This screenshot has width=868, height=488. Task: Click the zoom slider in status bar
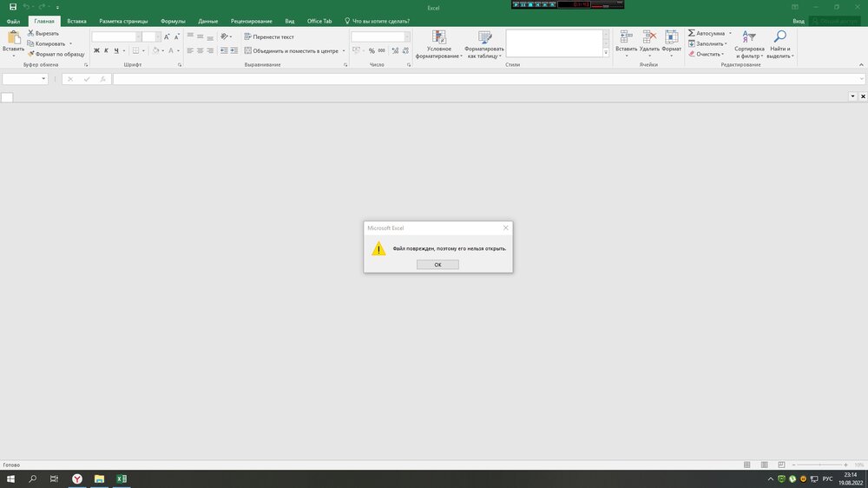pos(820,465)
